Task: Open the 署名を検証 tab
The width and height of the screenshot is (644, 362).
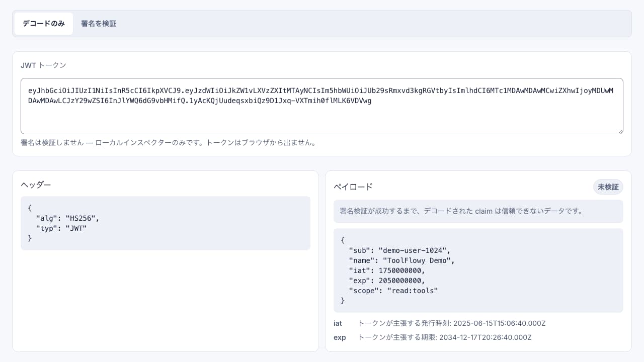Action: click(x=99, y=24)
